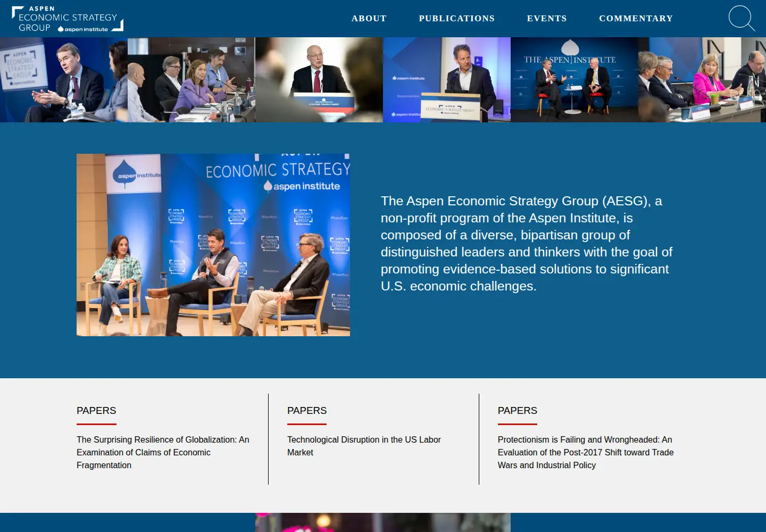View photo of gesturing man in red tie
Viewport: 766px width, 532px height.
coord(64,80)
